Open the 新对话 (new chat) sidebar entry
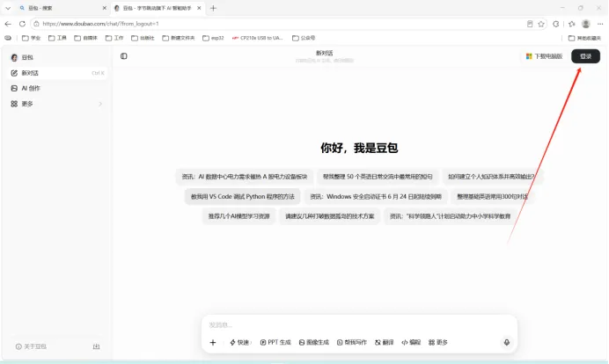Viewport: 609px width, 364px height. [57, 73]
